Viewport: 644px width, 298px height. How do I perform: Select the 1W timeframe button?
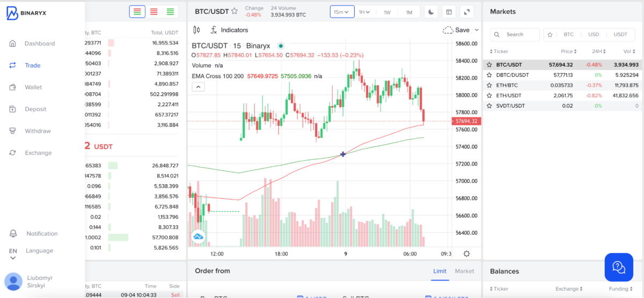coord(387,12)
